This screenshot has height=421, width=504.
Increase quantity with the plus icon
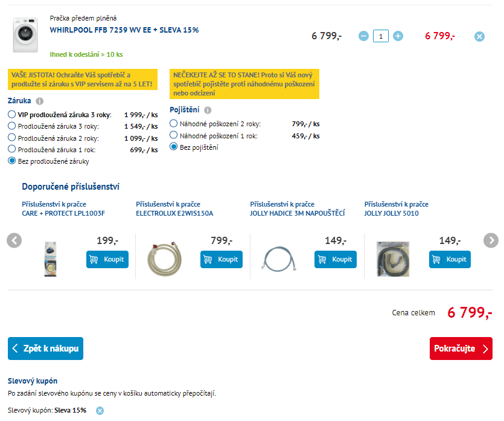pos(398,36)
